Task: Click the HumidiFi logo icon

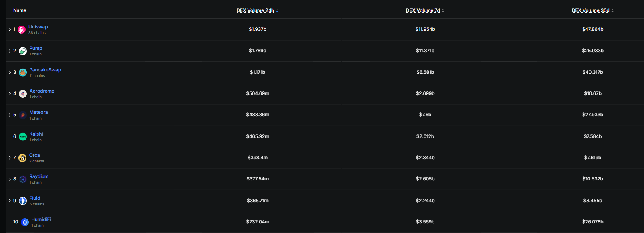Action: [25, 222]
